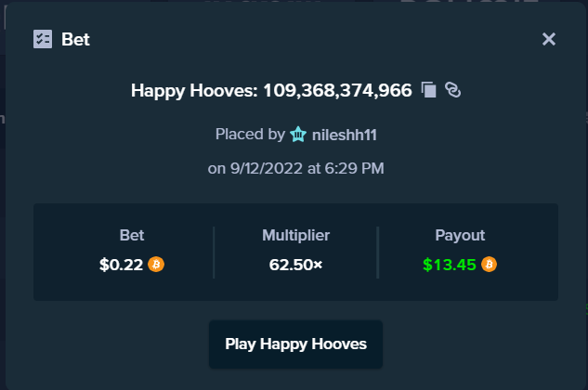
Task: Click the Multiplier column label
Action: point(296,236)
